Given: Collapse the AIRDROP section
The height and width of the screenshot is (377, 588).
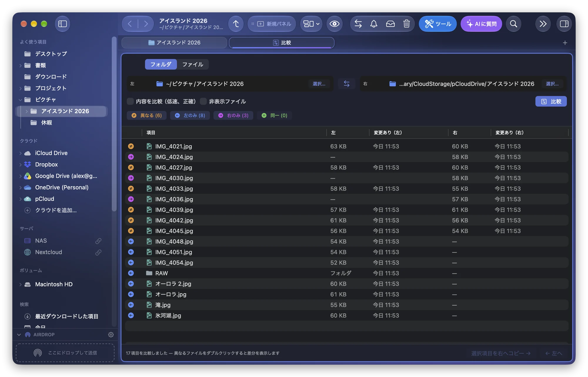Looking at the screenshot, I should [x=19, y=335].
